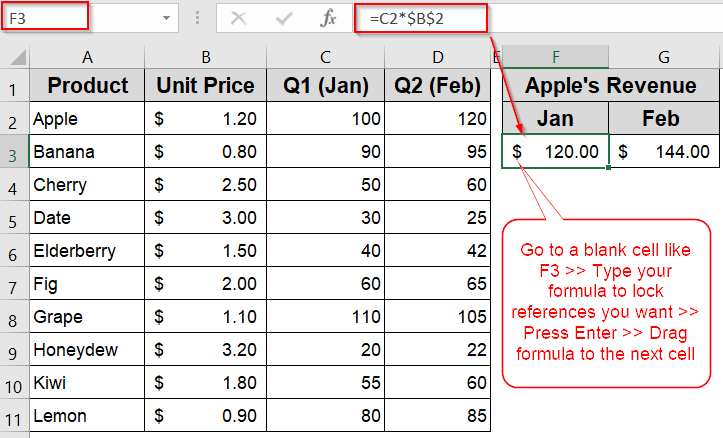The image size is (723, 438).
Task: Select row 11 header
Action: pos(14,416)
